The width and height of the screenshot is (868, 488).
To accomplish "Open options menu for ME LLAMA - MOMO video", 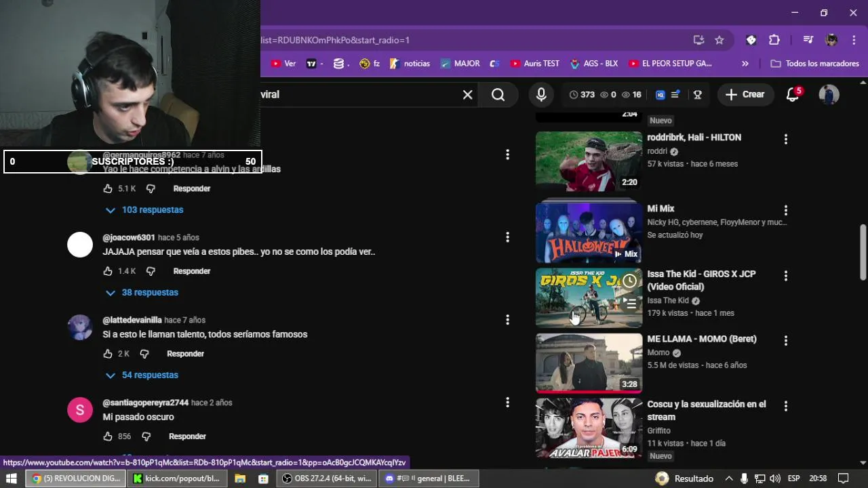I will pyautogui.click(x=786, y=341).
